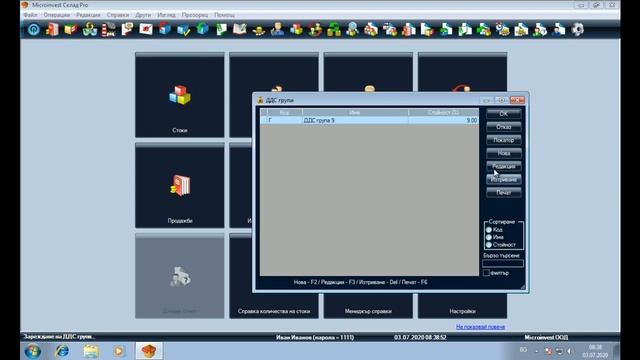Click the Windows Start orb

point(33,351)
